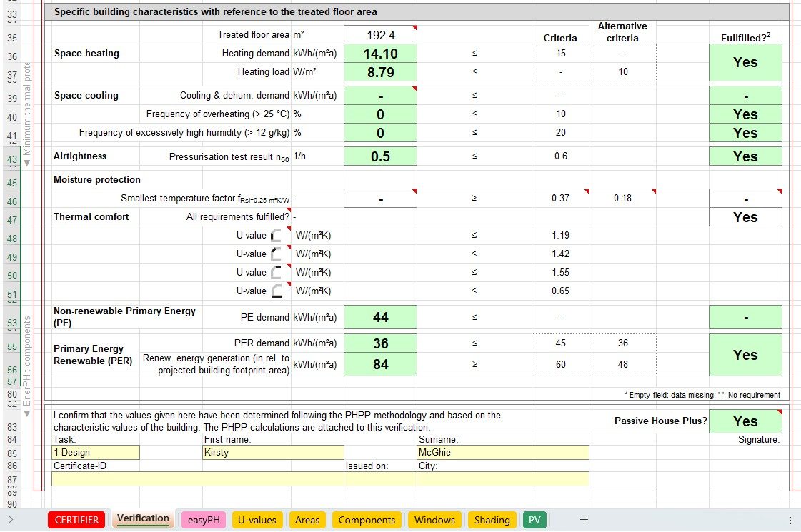Click the Passive House Plus Yes cell

coord(745,421)
